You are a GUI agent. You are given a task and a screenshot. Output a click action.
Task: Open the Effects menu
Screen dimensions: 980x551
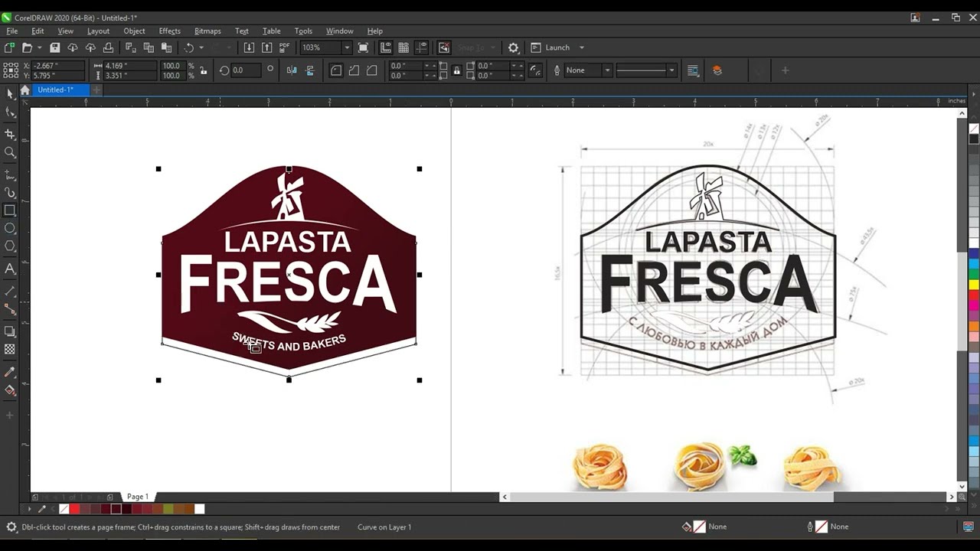(169, 31)
